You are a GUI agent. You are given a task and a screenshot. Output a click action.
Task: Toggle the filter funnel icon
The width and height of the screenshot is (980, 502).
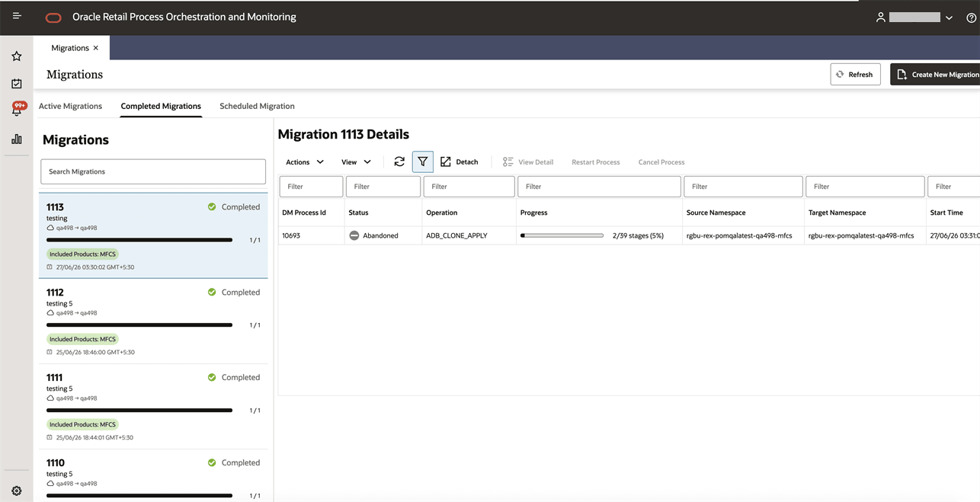coord(423,161)
